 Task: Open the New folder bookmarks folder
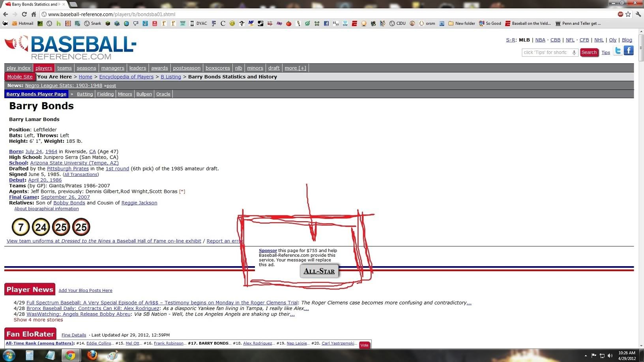[x=462, y=24]
